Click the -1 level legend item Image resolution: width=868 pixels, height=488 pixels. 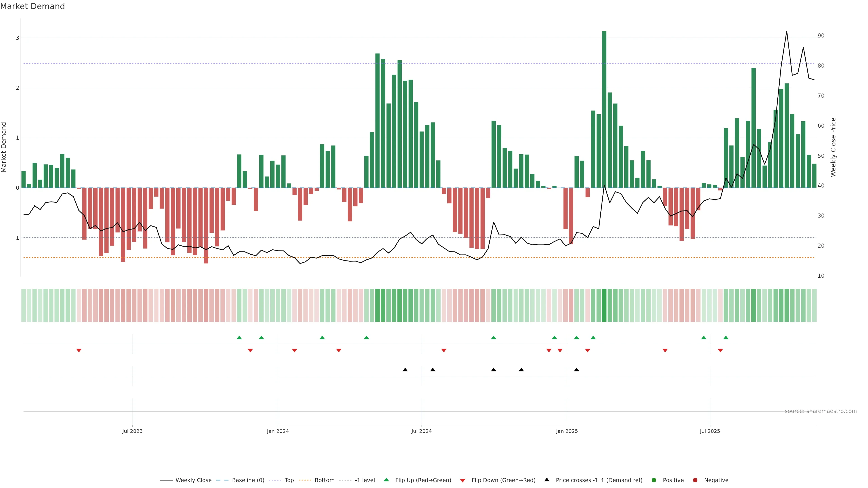coord(365,480)
